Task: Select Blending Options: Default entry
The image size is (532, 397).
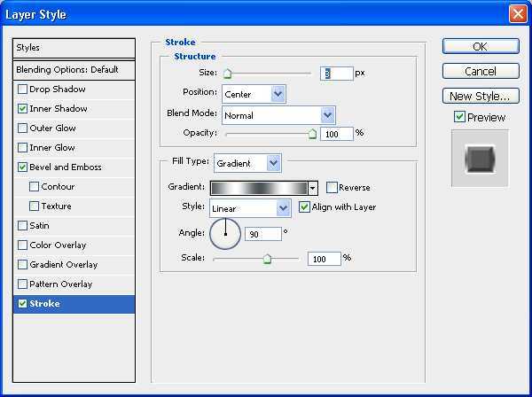Action: (74, 70)
